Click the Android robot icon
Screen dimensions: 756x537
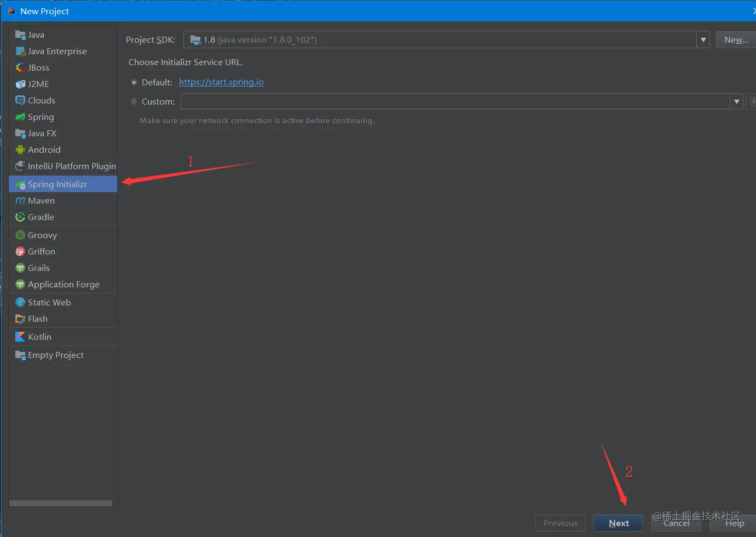coord(20,150)
